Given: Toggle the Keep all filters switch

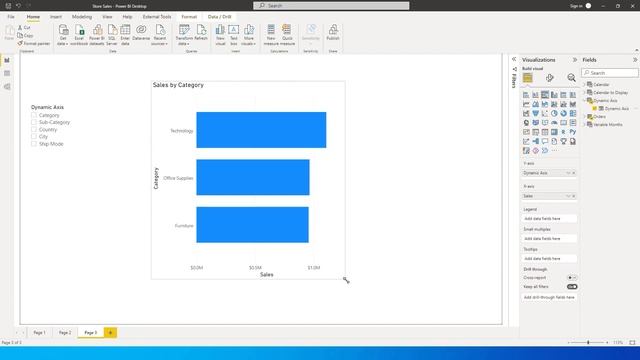Looking at the screenshot, I should pyautogui.click(x=572, y=287).
